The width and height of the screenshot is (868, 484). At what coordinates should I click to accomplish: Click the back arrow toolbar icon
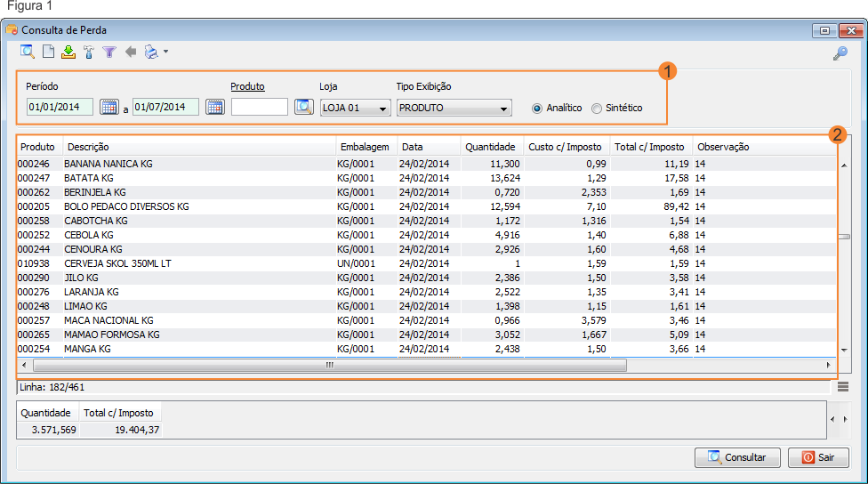(131, 52)
